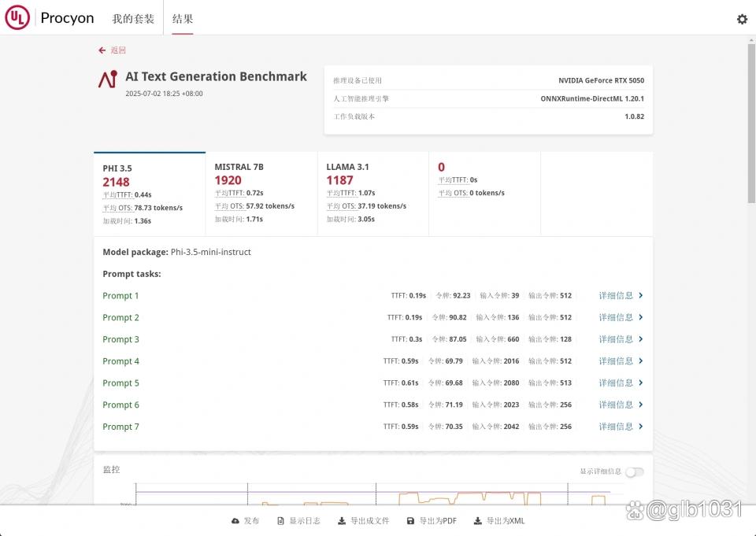Click the Prompt 5 row label
Screen dimensions: 756x536
[x=120, y=383]
